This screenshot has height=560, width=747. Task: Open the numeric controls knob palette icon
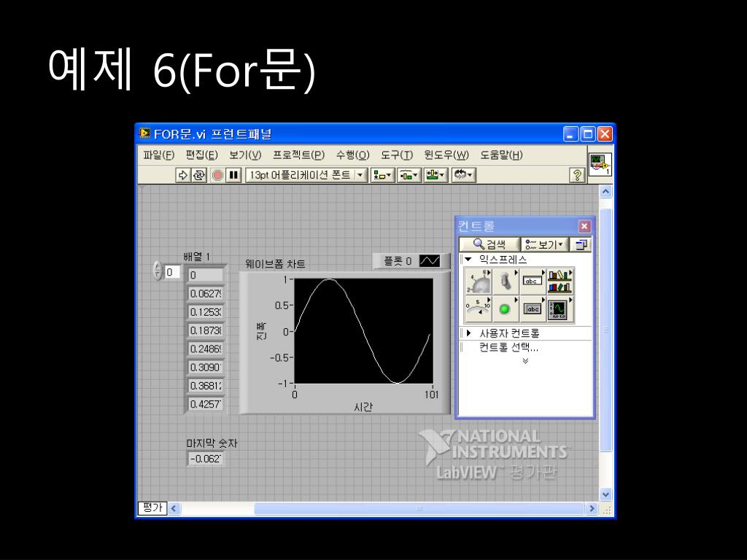(479, 281)
